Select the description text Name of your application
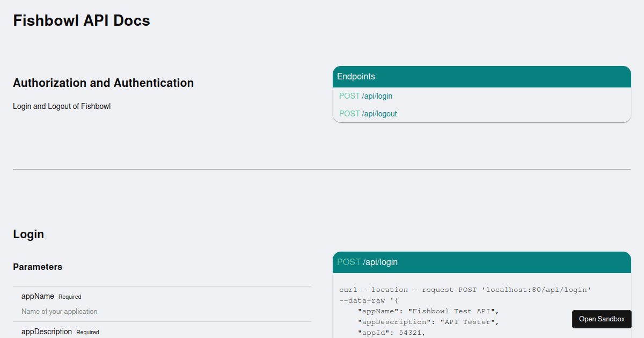The height and width of the screenshot is (338, 644). (59, 311)
